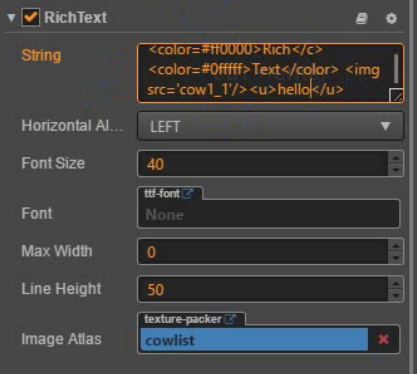The image size is (417, 374).
Task: Increase Max Width with the up arrow
Action: [x=396, y=246]
